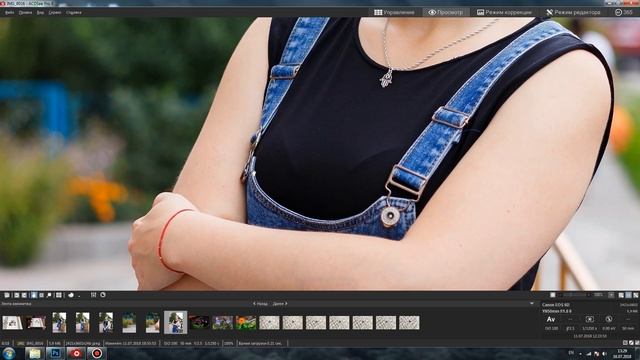
Task: Select the open white album thumbnail
Action: (x=12, y=322)
